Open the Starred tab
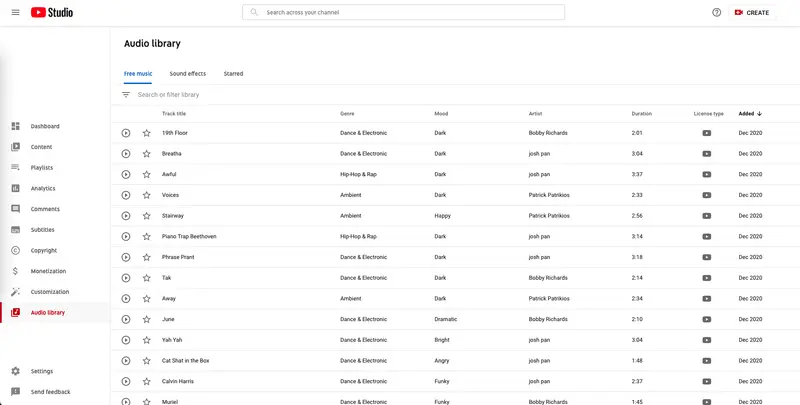The width and height of the screenshot is (800, 405). tap(233, 74)
